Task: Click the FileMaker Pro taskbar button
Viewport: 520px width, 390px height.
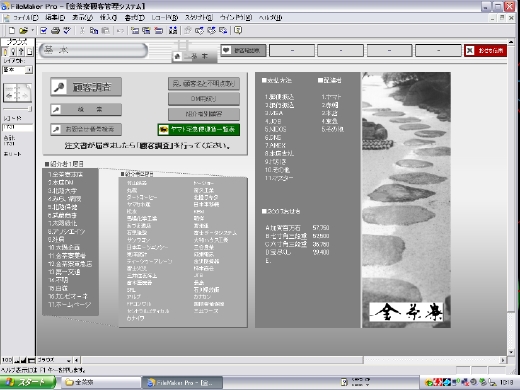Action: pos(182,382)
